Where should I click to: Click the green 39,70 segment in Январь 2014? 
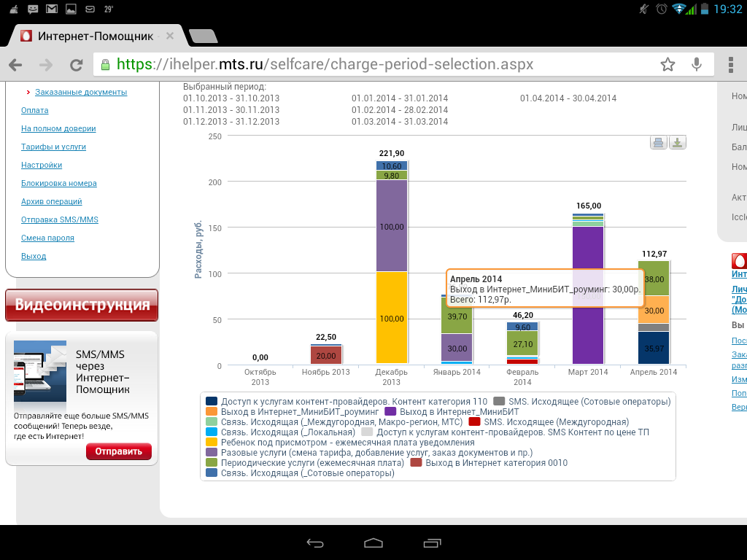pyautogui.click(x=457, y=316)
